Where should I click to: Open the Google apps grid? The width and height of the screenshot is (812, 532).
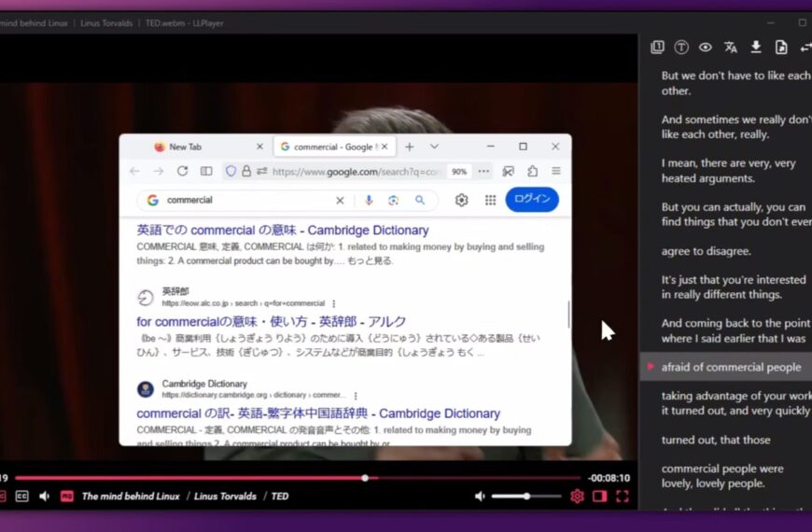click(490, 200)
